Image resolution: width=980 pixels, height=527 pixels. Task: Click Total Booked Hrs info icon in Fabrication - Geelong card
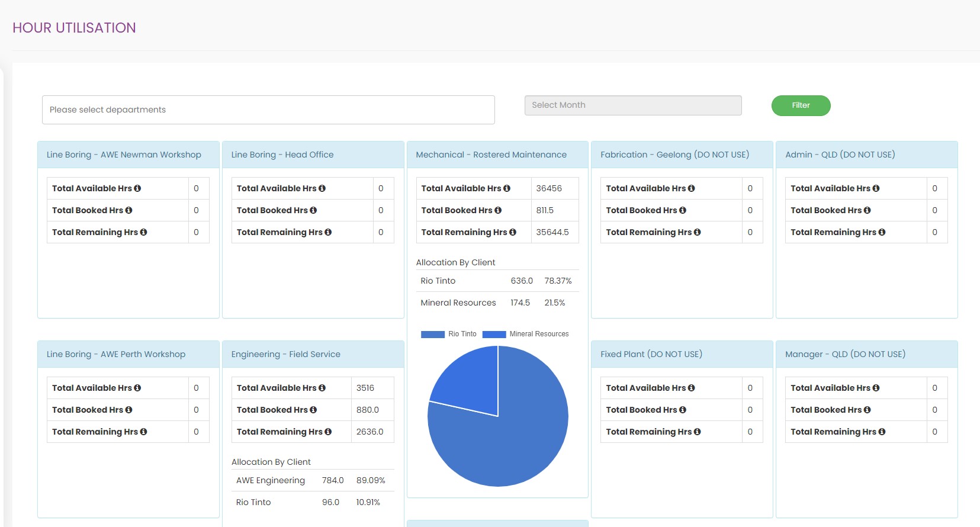point(683,210)
